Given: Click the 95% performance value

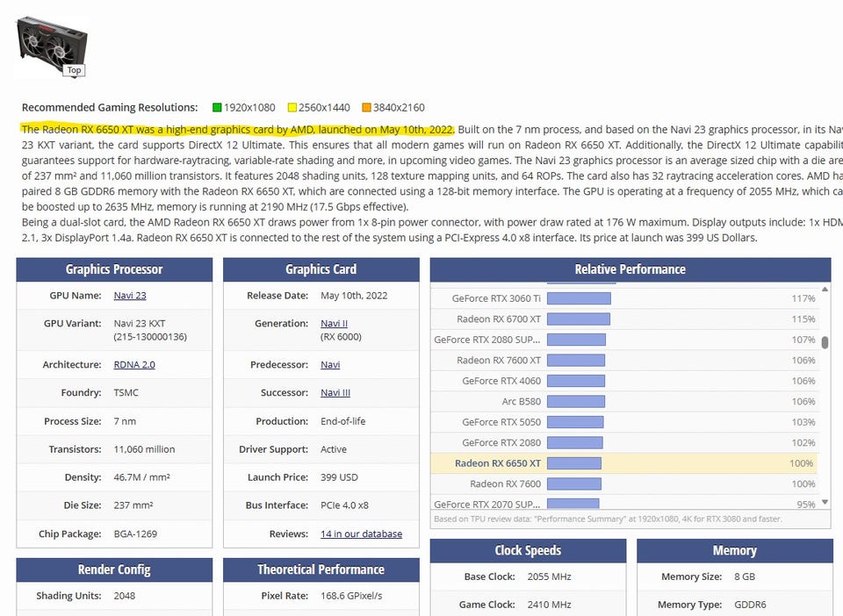Looking at the screenshot, I should pyautogui.click(x=806, y=505).
